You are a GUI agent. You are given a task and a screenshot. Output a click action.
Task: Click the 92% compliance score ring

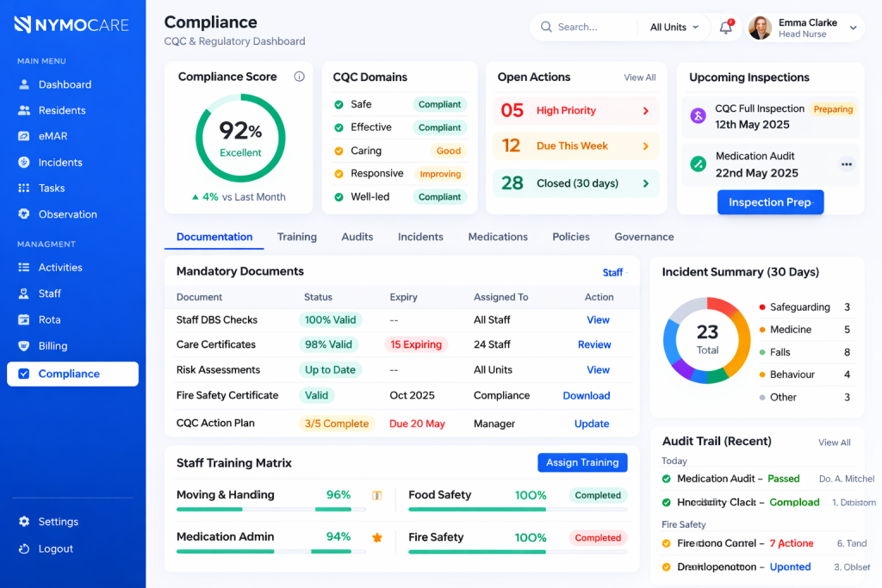pyautogui.click(x=240, y=139)
